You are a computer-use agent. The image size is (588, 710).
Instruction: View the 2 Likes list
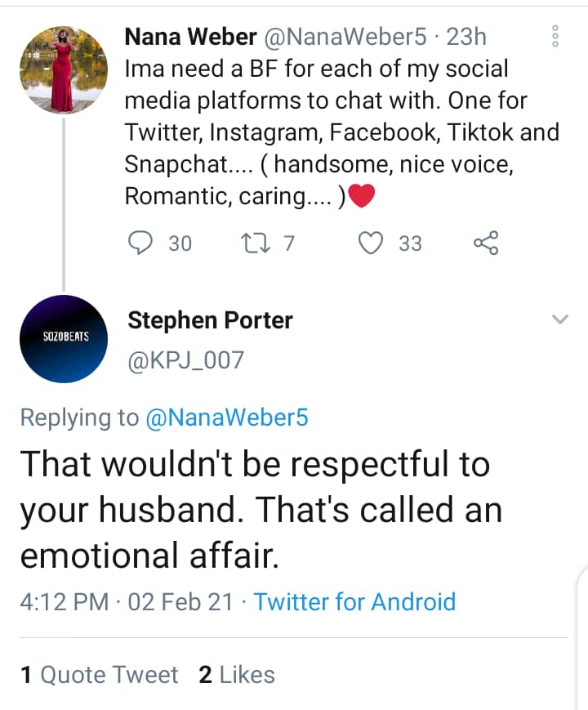(x=237, y=675)
